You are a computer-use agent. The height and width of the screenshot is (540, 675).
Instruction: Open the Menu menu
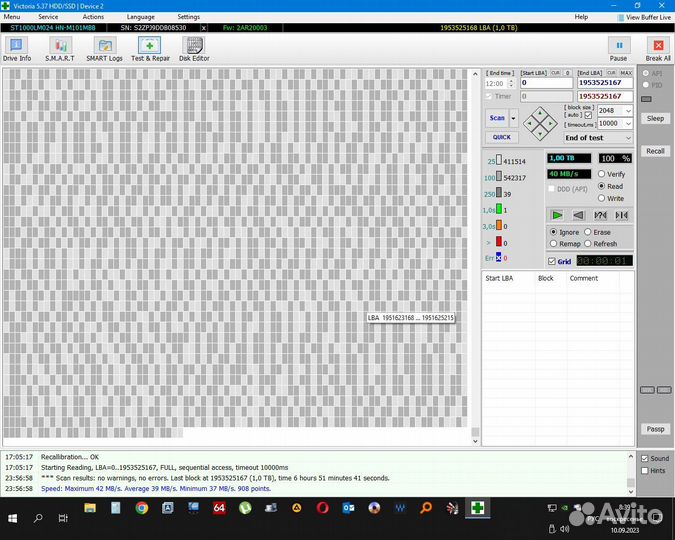pos(12,17)
